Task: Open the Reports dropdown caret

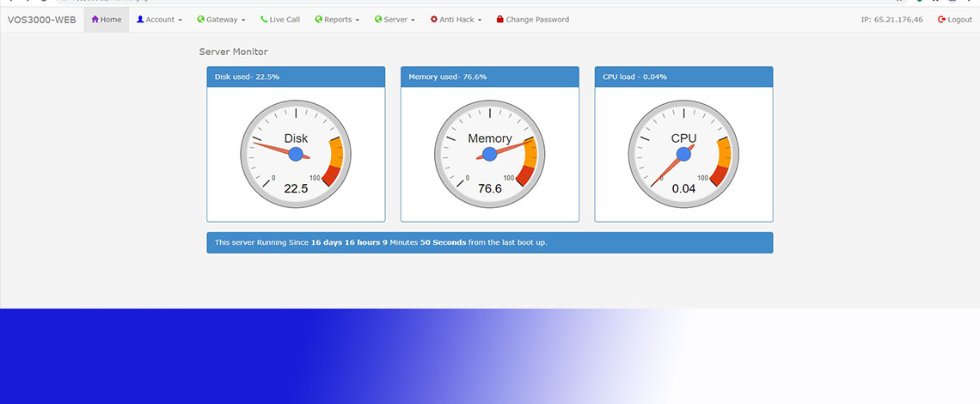Action: point(358,21)
